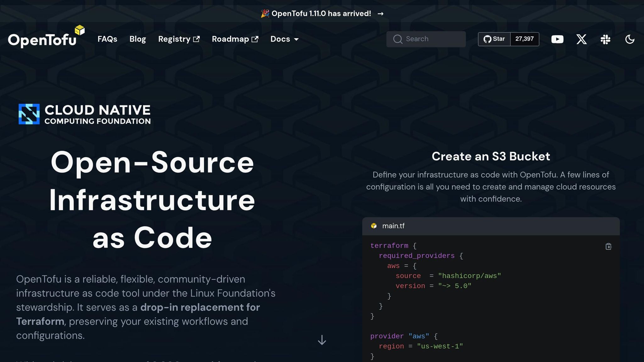Copy code with the clipboard icon
The image size is (644, 362).
click(x=608, y=246)
